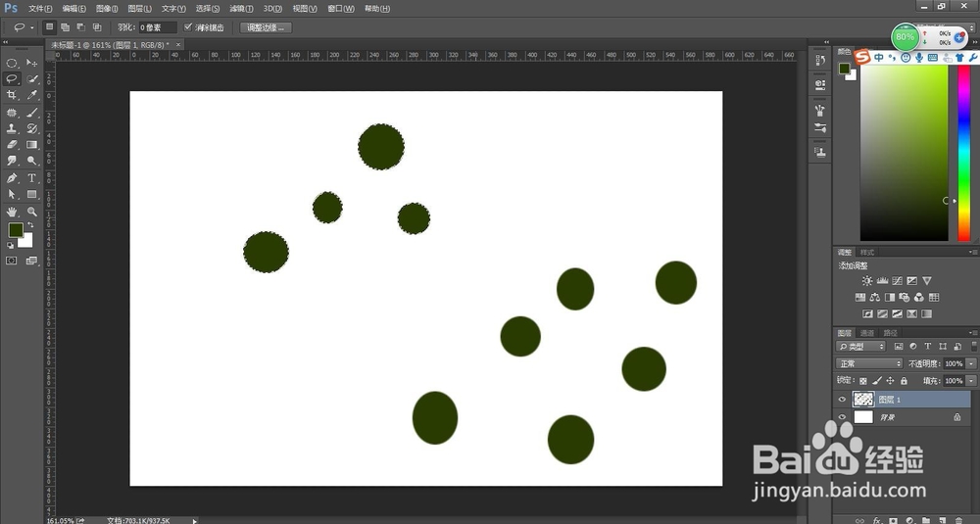
Task: Open the 图像(I) menu
Action: click(107, 9)
